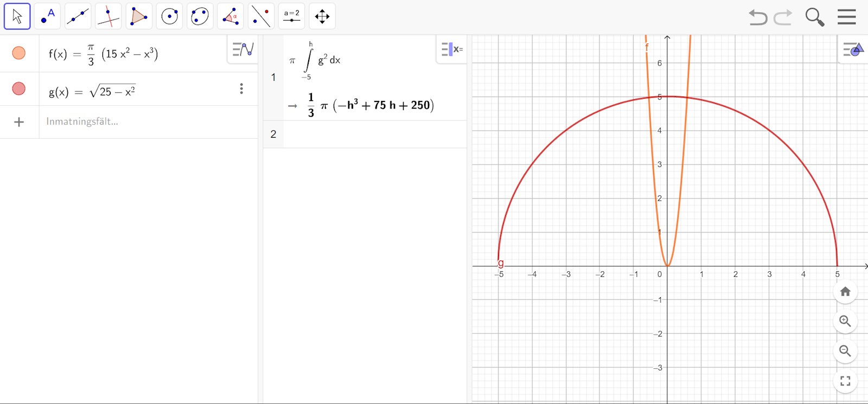
Task: Select the Move Graphics View tool
Action: [322, 16]
